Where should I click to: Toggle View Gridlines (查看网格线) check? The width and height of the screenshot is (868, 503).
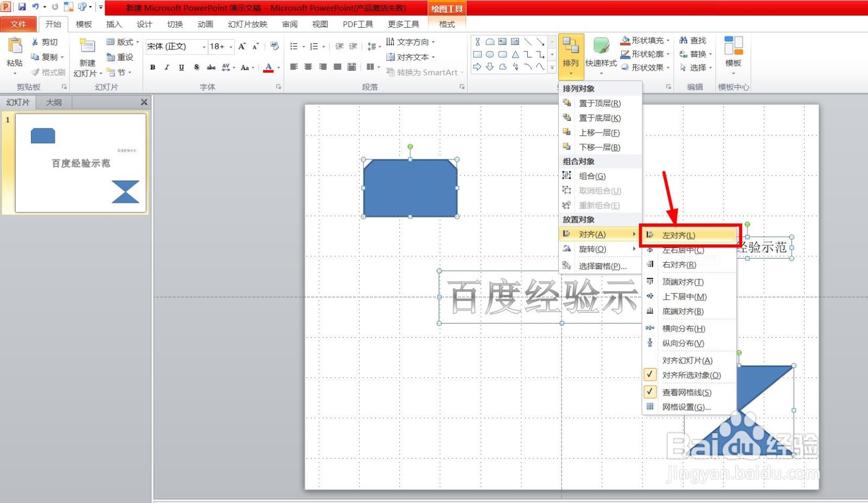(x=689, y=392)
